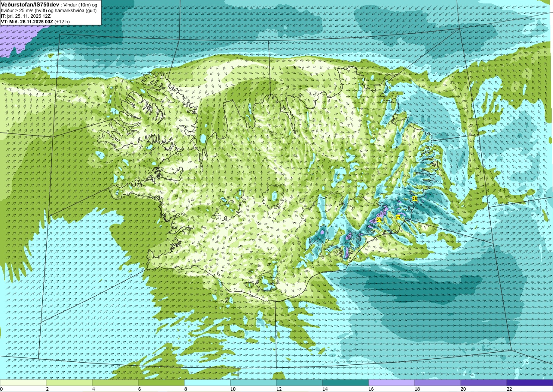Image resolution: width=553 pixels, height=392 pixels.
Task: Select the legend scale value "14"
Action: [325, 389]
